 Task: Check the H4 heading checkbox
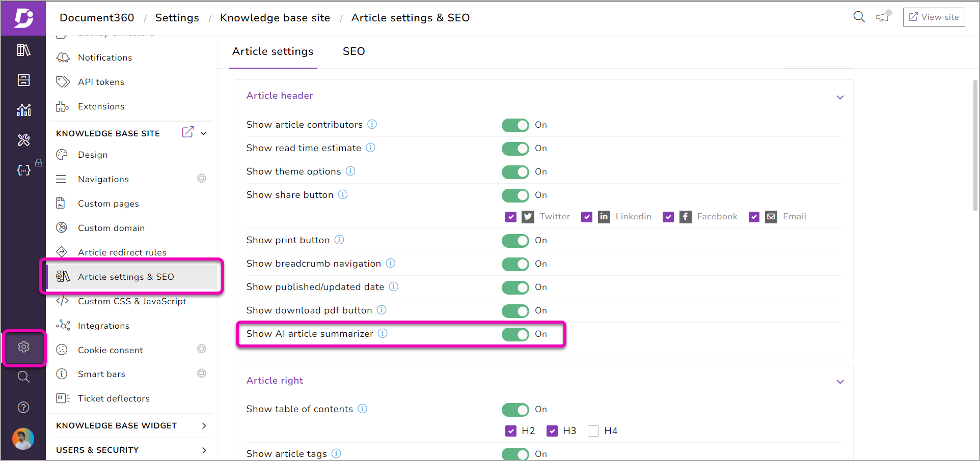(593, 431)
